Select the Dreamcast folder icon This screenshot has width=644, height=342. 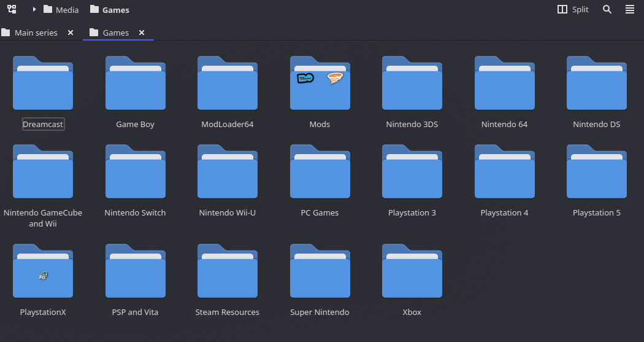(43, 84)
